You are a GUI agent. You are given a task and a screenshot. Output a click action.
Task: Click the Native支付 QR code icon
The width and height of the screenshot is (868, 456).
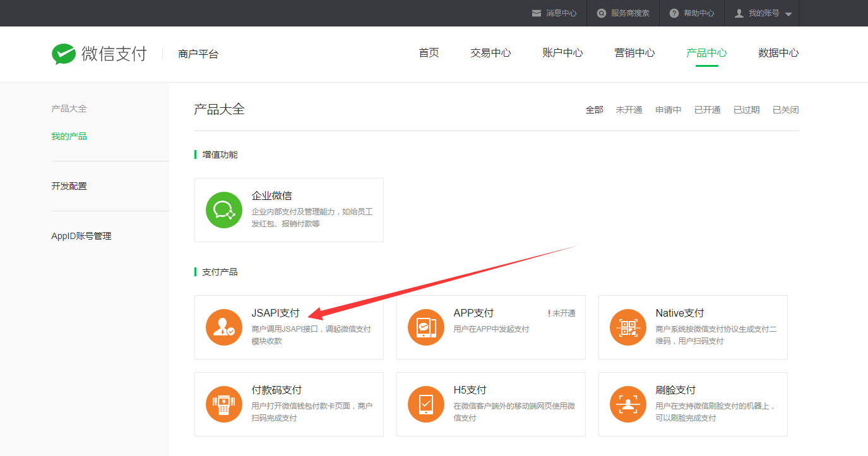click(628, 327)
